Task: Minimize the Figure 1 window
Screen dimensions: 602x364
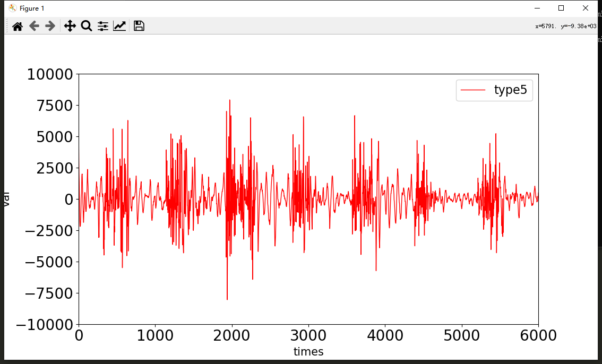Action: point(537,8)
